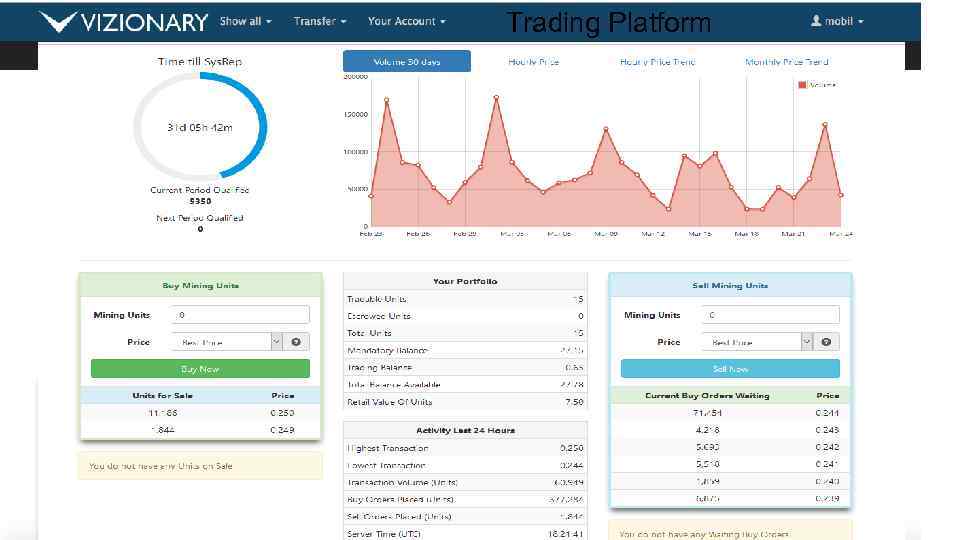960x540 pixels.
Task: Click the Server Time (UTC) row
Action: coord(465,534)
